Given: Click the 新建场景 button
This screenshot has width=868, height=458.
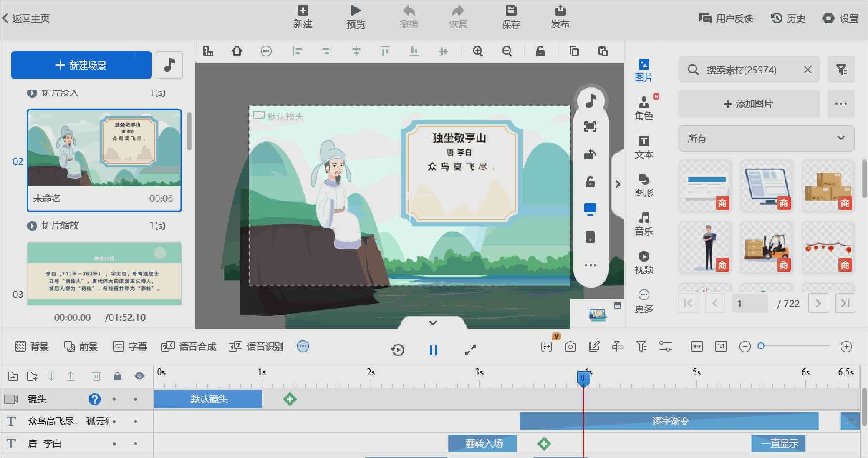Looking at the screenshot, I should pyautogui.click(x=81, y=65).
